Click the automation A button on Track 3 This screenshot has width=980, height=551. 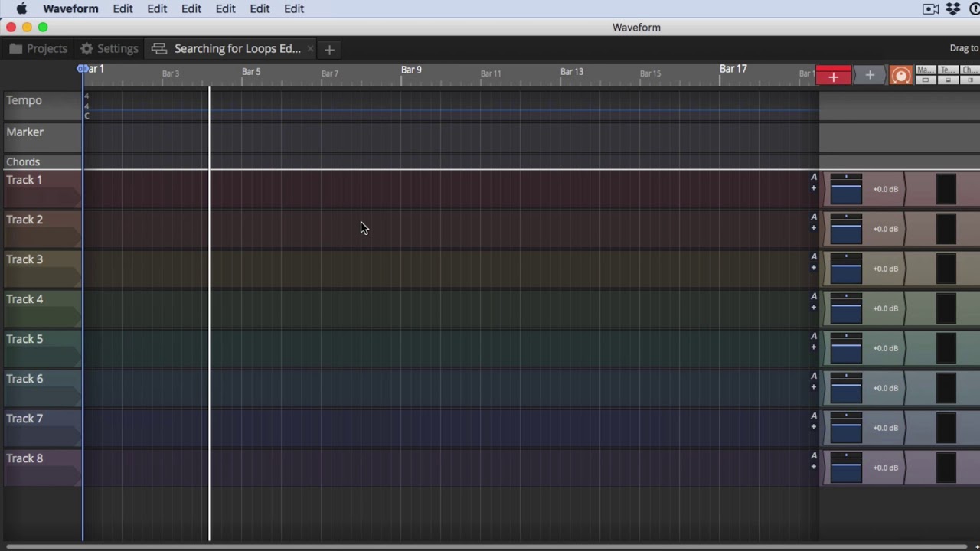(x=814, y=256)
